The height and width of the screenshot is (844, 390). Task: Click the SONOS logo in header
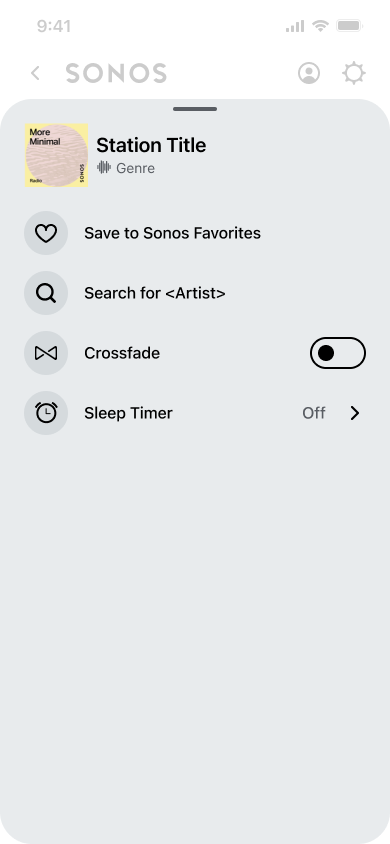pos(116,73)
